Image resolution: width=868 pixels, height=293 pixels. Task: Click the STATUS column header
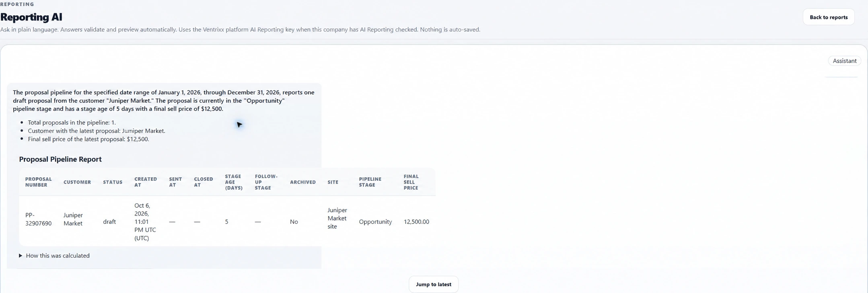(x=113, y=182)
